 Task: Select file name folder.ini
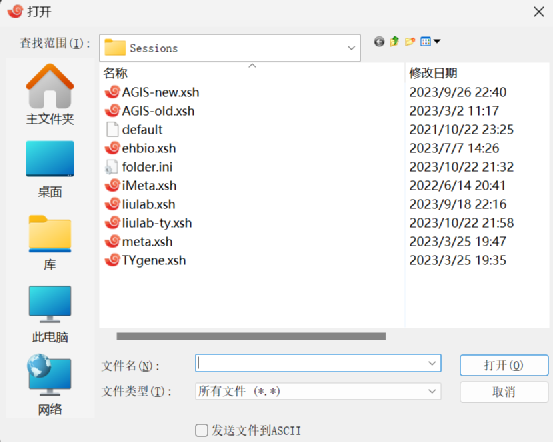tap(147, 167)
